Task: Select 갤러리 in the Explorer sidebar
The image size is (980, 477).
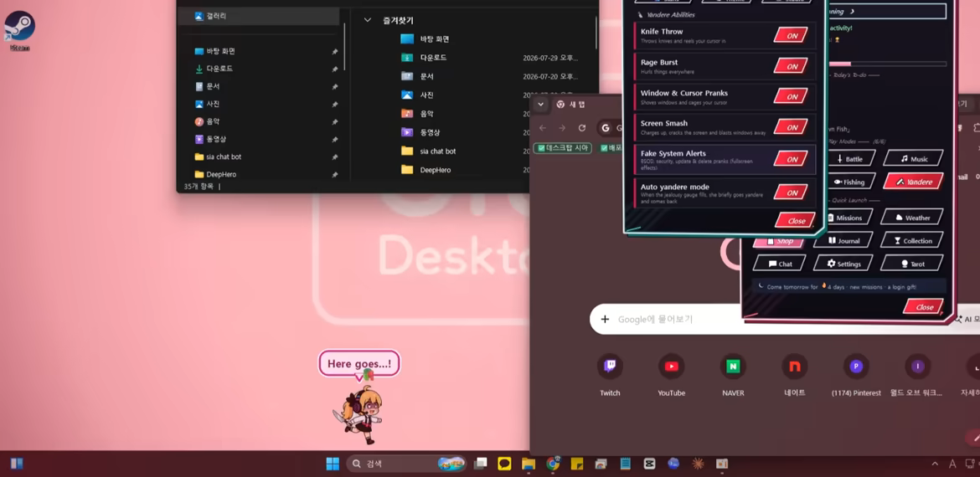Action: pos(259,16)
